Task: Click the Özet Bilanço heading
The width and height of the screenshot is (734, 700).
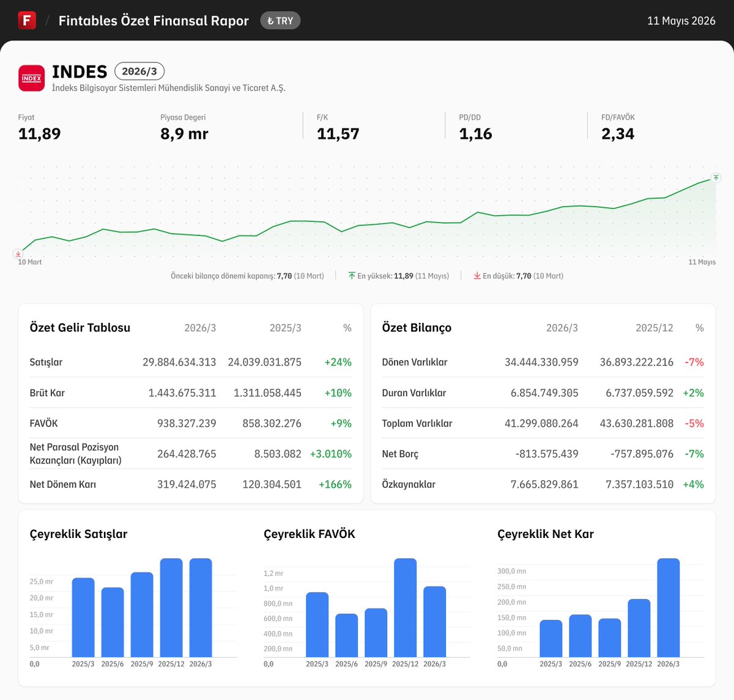Action: pos(417,328)
